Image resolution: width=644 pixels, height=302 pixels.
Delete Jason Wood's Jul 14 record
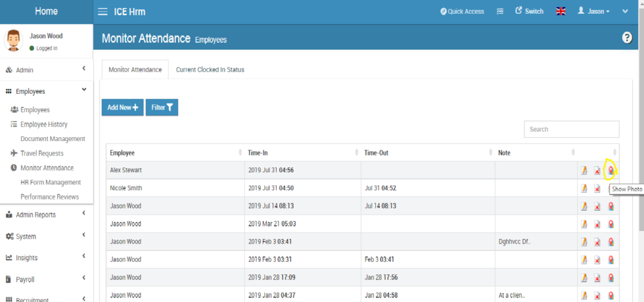597,206
